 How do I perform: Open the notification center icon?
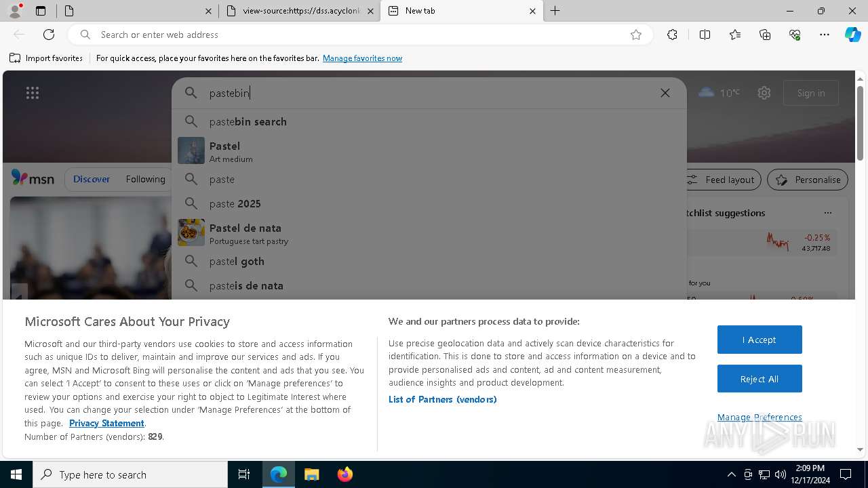(846, 474)
